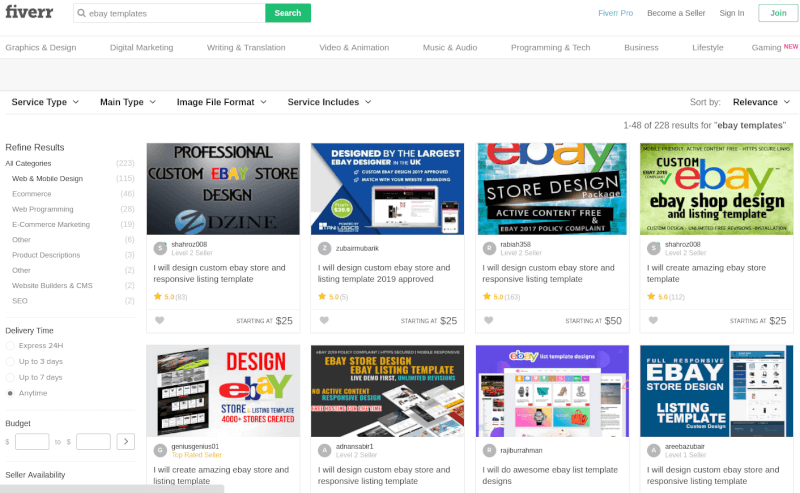800x493 pixels.
Task: Favorite the 'create amazing ebay store template' gig
Action: coord(653,321)
